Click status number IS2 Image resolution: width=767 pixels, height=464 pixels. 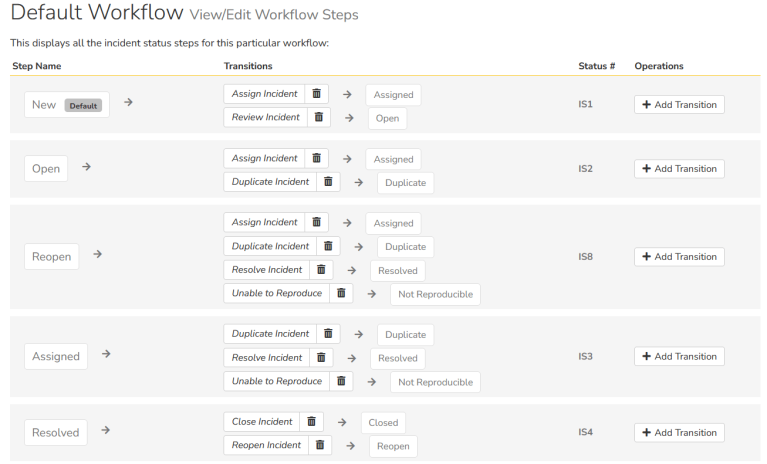(x=586, y=169)
